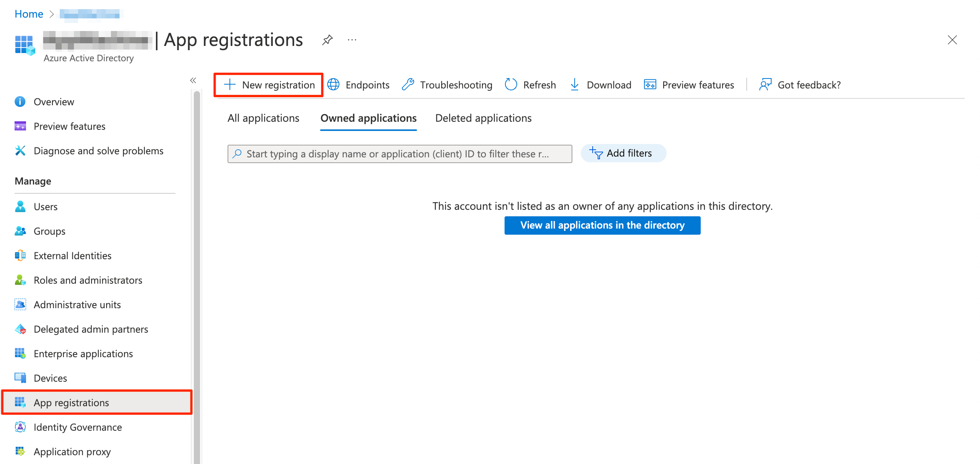Open Identity Governance menu item
The image size is (980, 464).
[x=78, y=427]
